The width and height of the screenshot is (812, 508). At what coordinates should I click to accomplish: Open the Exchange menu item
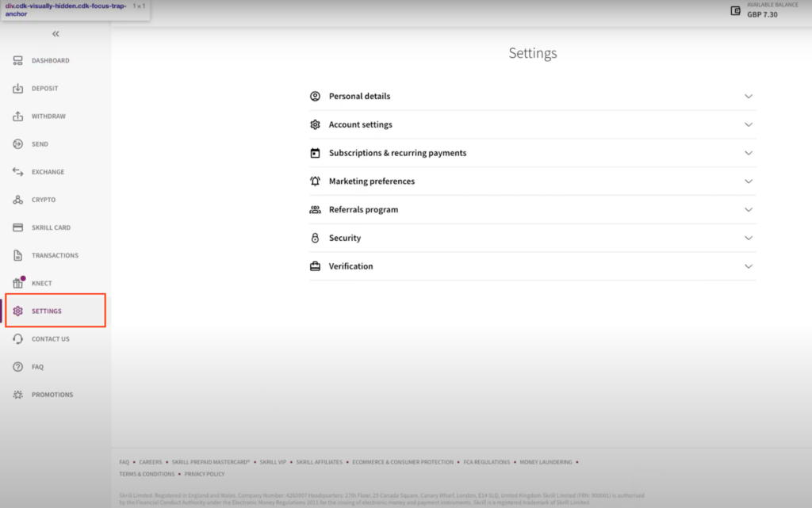point(48,172)
